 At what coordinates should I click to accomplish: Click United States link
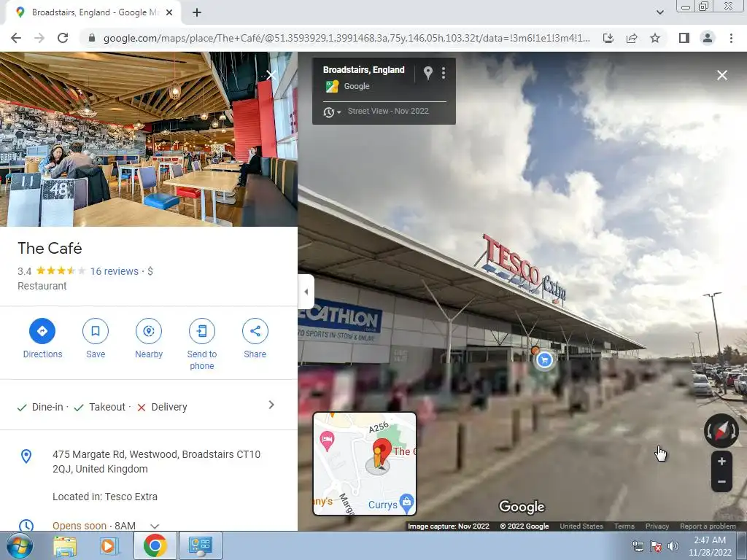tap(581, 526)
